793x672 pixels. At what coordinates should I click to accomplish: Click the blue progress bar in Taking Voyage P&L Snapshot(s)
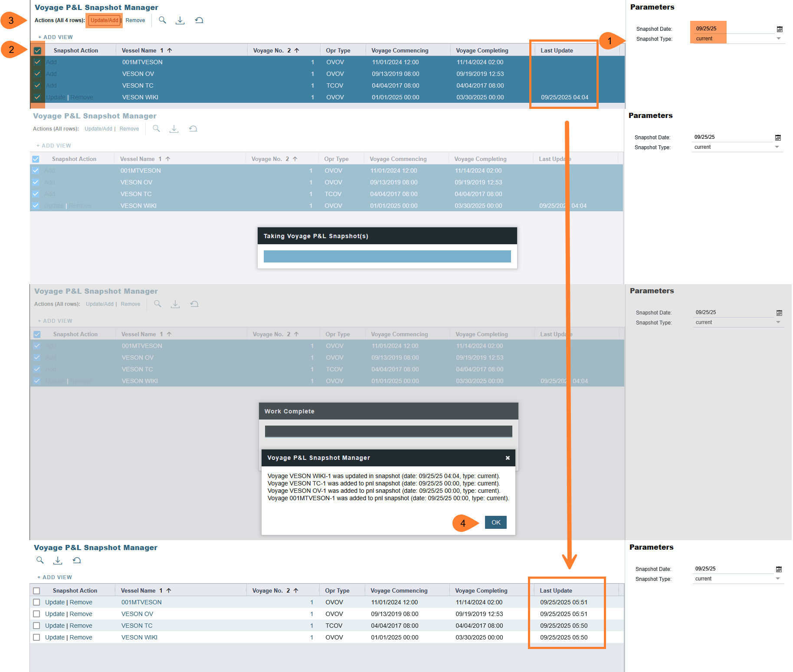click(387, 256)
